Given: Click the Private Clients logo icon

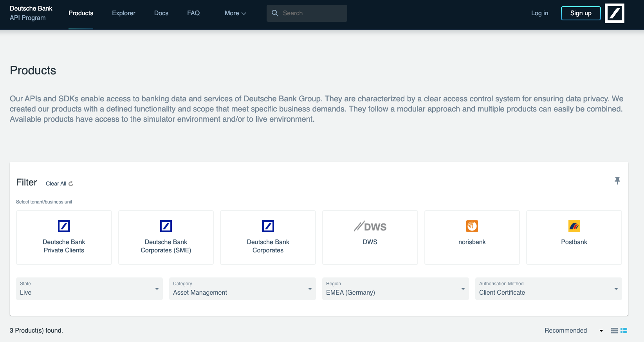Looking at the screenshot, I should (x=64, y=226).
